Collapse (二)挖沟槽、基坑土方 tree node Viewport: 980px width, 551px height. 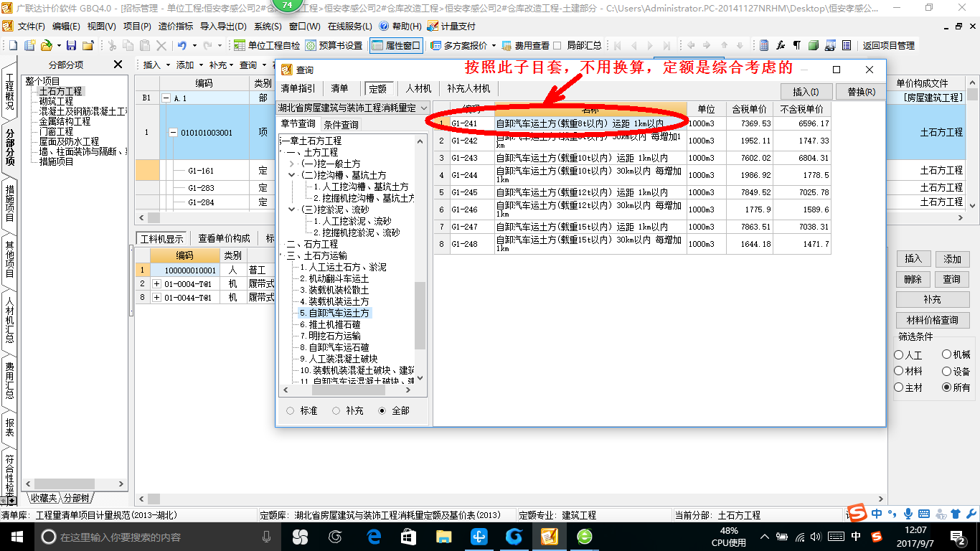click(x=293, y=175)
